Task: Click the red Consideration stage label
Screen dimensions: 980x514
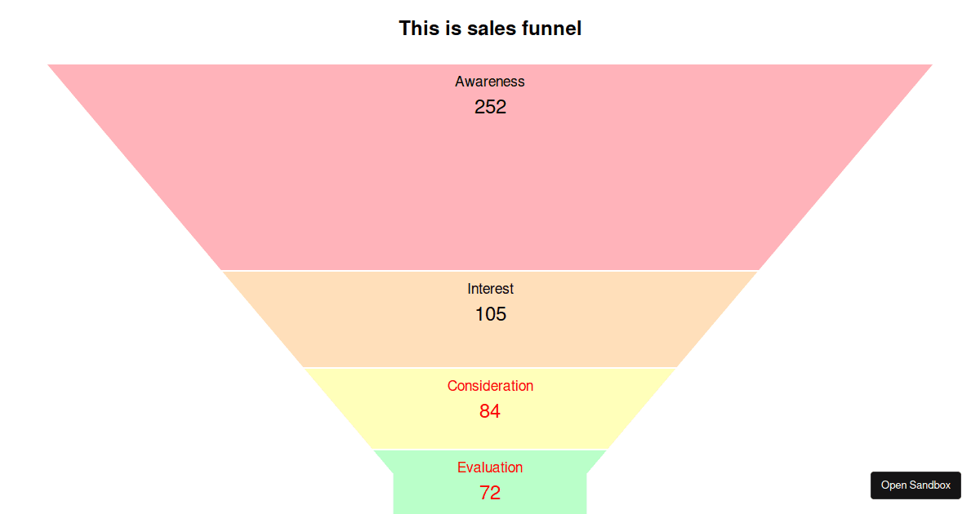Action: click(490, 386)
